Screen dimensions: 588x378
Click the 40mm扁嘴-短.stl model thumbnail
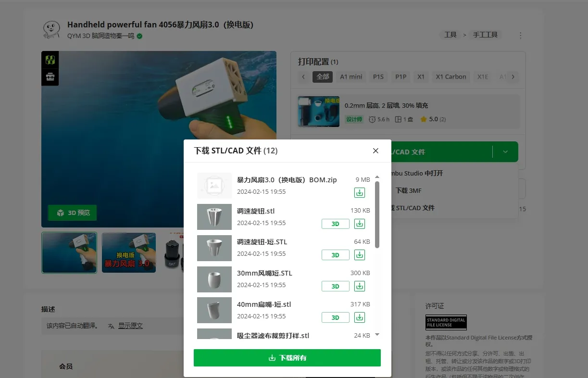coord(214,310)
